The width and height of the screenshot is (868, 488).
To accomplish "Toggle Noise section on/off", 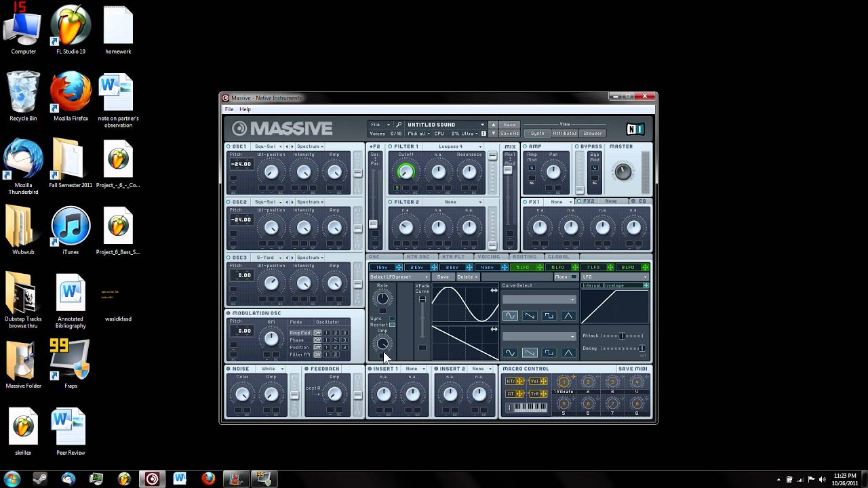I will click(229, 369).
